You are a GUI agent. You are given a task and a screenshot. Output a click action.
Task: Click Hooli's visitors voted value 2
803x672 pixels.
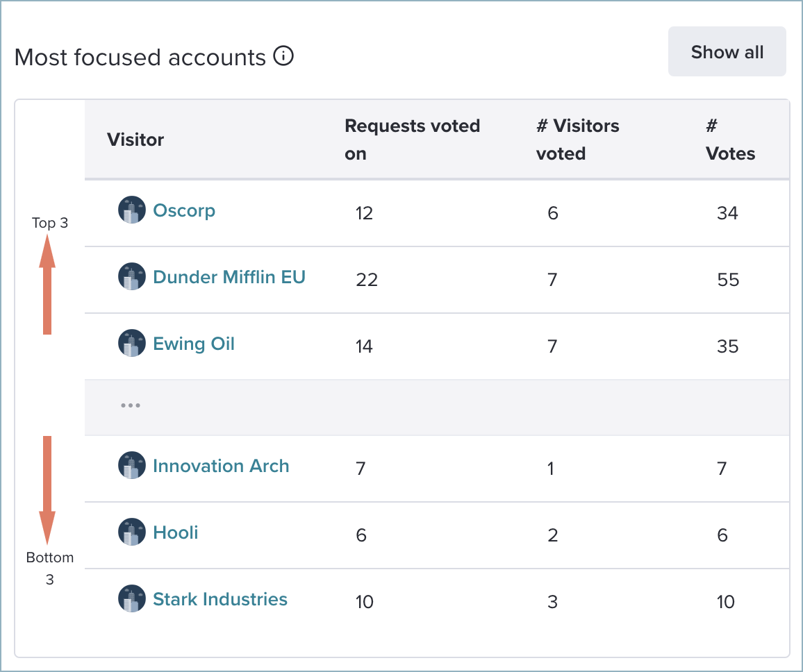pyautogui.click(x=552, y=535)
